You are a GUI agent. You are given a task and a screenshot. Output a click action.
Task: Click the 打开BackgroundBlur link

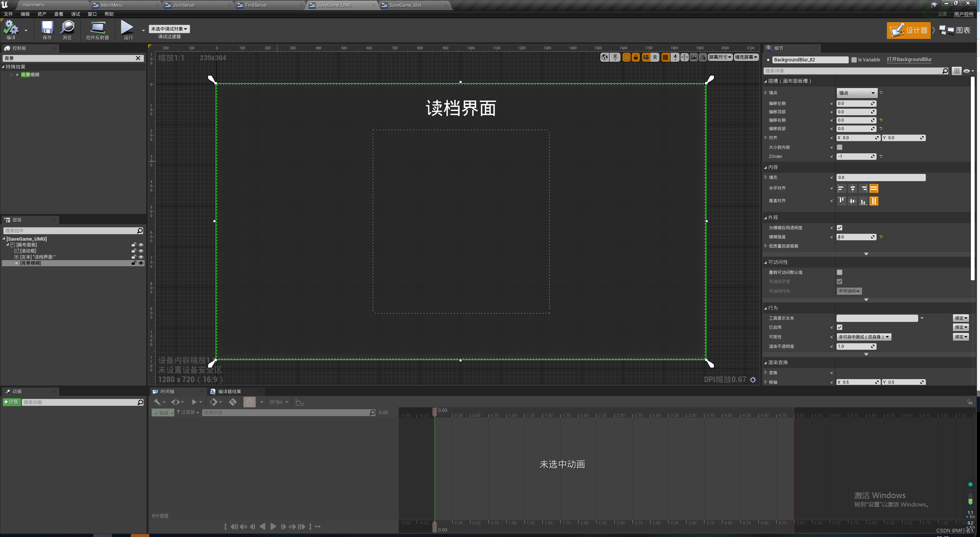909,59
